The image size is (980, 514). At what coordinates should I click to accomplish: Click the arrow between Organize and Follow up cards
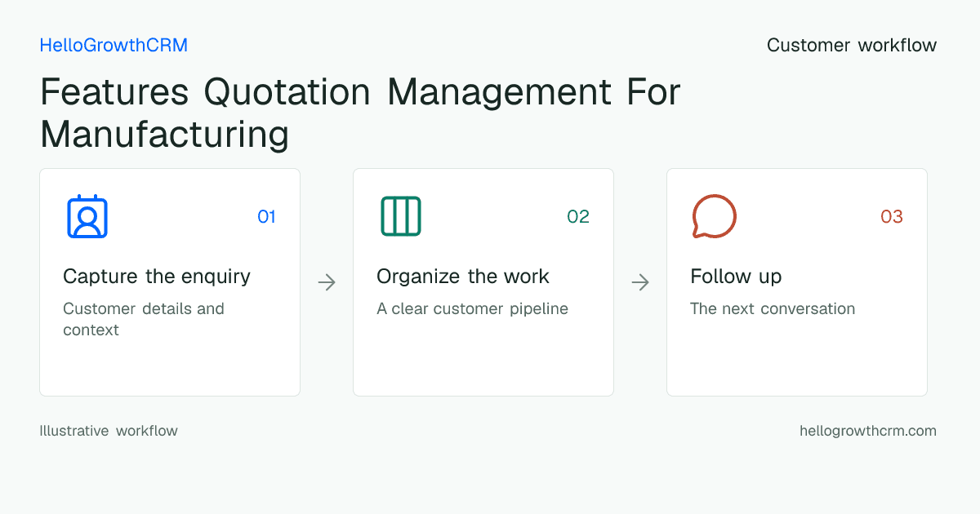click(640, 282)
